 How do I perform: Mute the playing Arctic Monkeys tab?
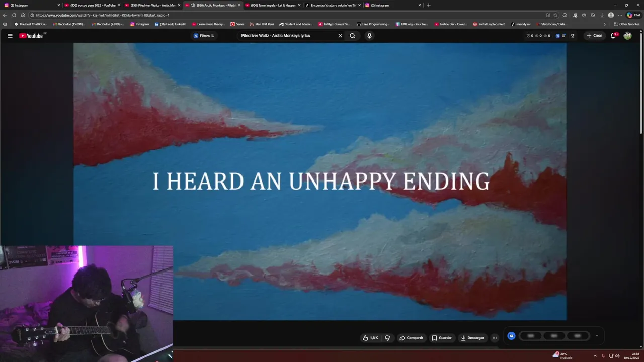coord(193,5)
